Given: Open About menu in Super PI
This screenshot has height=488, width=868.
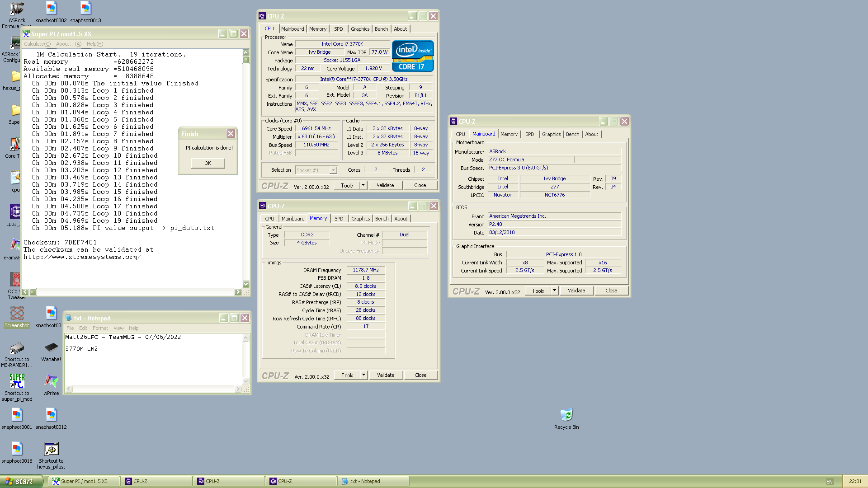Looking at the screenshot, I should pyautogui.click(x=69, y=44).
